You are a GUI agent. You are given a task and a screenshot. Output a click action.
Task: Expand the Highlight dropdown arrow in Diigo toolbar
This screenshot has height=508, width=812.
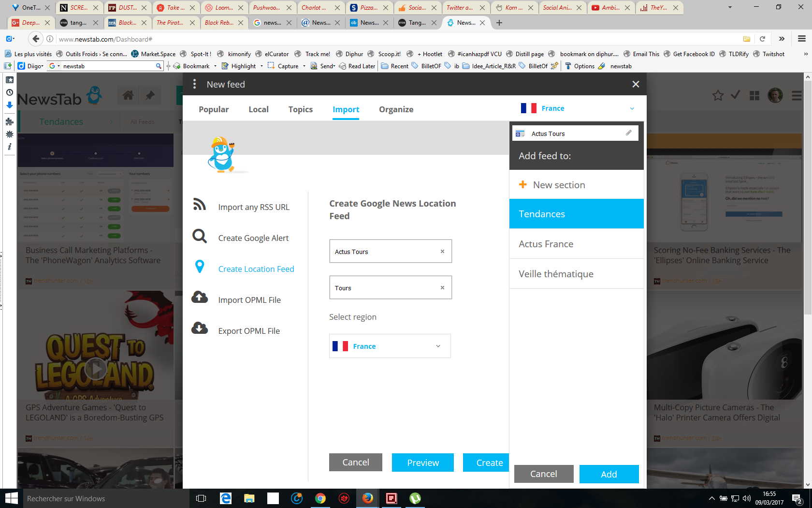pos(261,66)
